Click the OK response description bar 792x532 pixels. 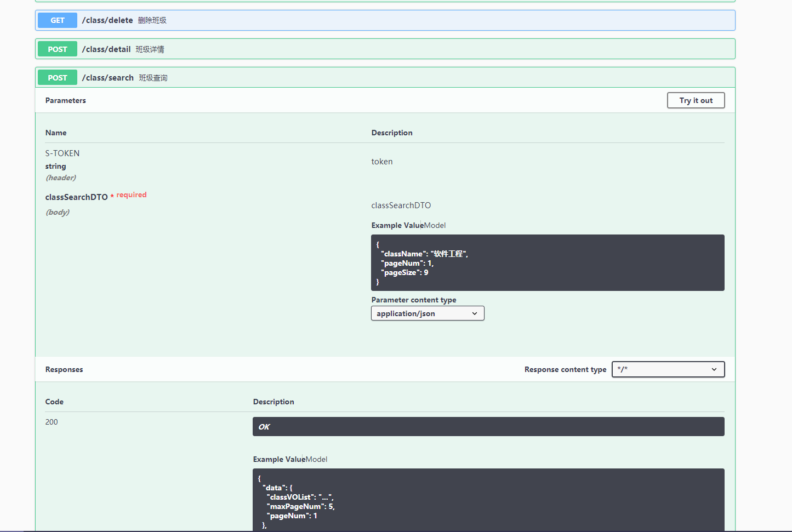pos(488,427)
